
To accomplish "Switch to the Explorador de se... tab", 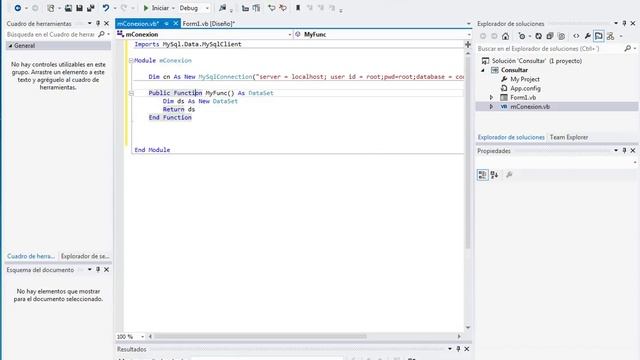I will tap(85, 256).
